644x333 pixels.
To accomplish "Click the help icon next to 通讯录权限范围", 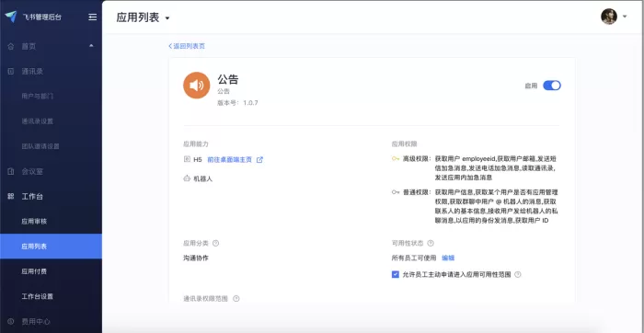I will pyautogui.click(x=236, y=299).
